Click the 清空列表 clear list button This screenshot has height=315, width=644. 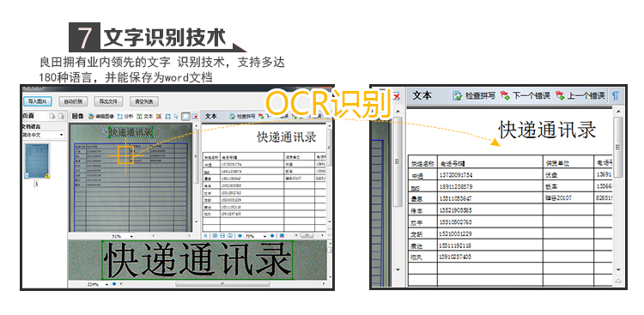(x=144, y=101)
